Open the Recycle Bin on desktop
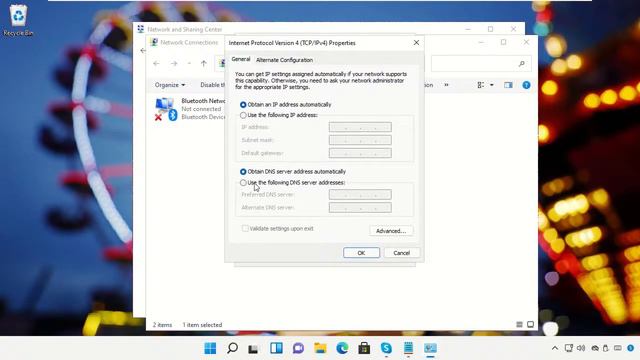The width and height of the screenshot is (640, 360). click(18, 20)
